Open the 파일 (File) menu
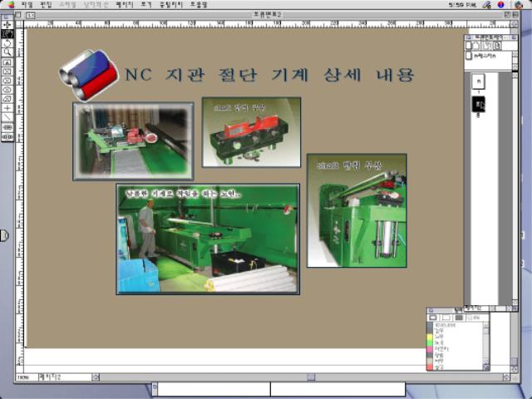 [27, 4]
